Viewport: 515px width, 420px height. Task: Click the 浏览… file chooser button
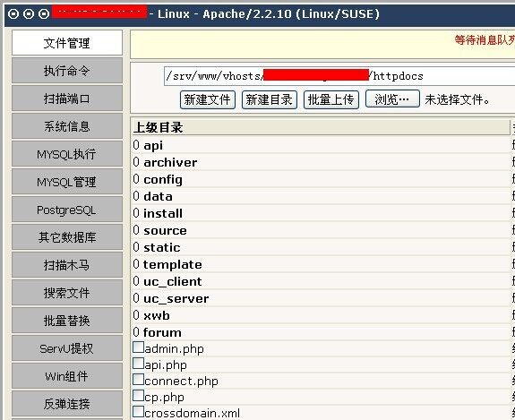point(392,99)
